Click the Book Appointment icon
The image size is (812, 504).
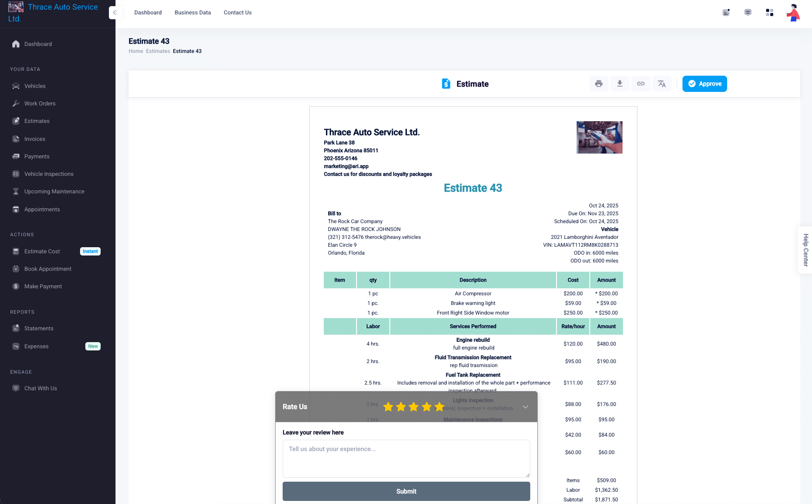pyautogui.click(x=16, y=269)
